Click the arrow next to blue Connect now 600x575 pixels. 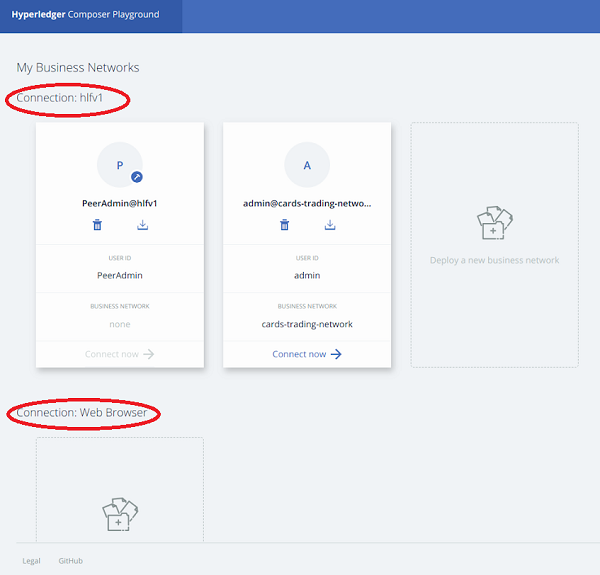tap(336, 354)
